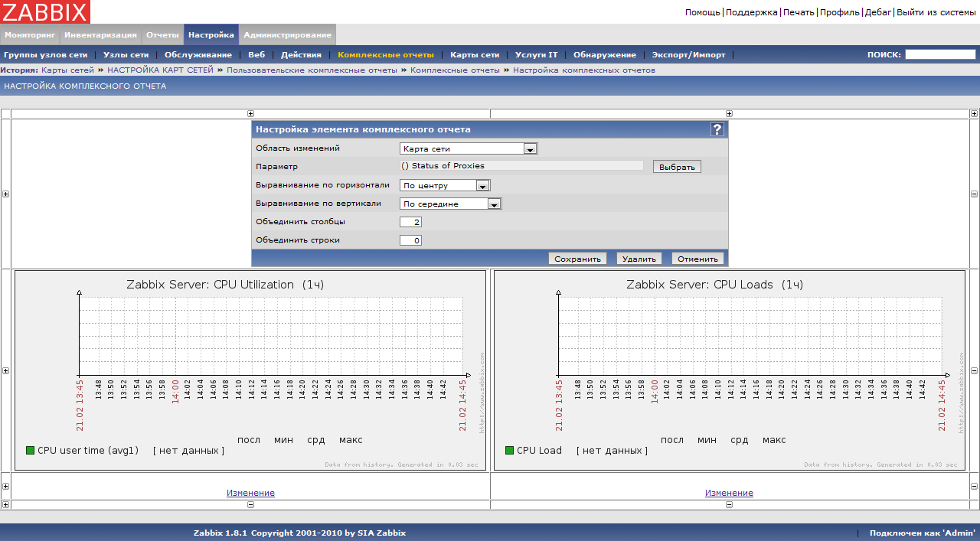Click minus icon right of the element settings row
This screenshot has height=541, width=980.
[974, 194]
